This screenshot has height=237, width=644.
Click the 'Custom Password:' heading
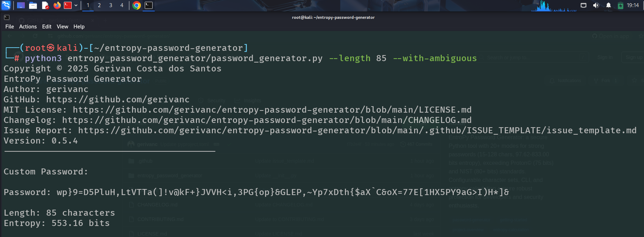click(46, 172)
